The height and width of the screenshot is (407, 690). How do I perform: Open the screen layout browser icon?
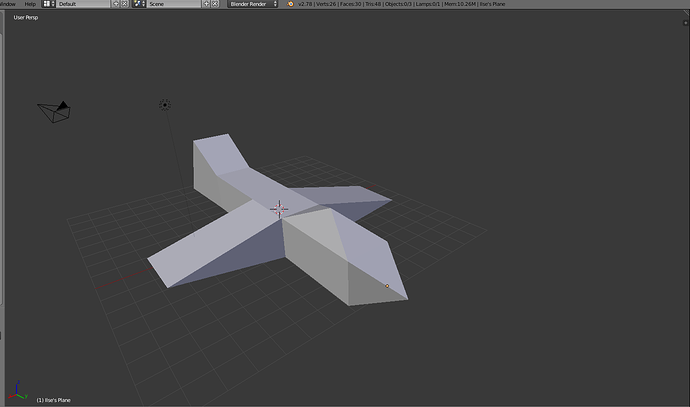pos(48,4)
